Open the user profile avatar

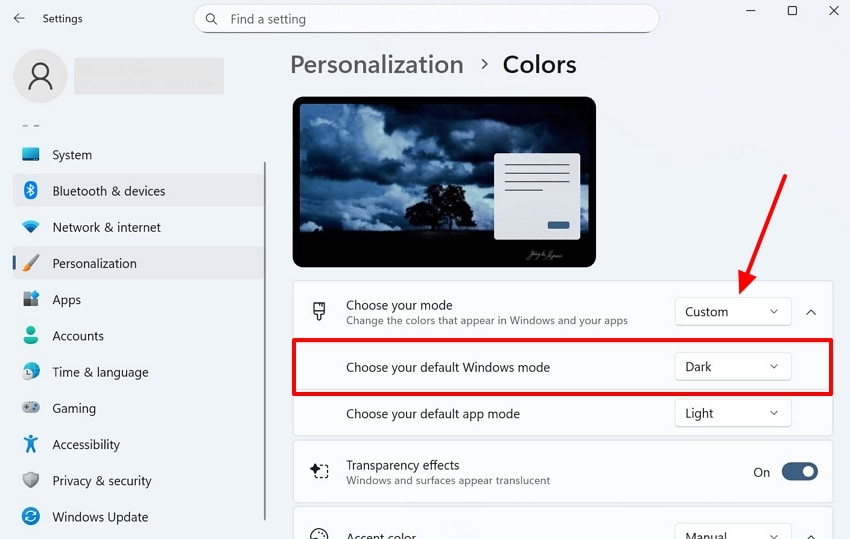(x=40, y=76)
